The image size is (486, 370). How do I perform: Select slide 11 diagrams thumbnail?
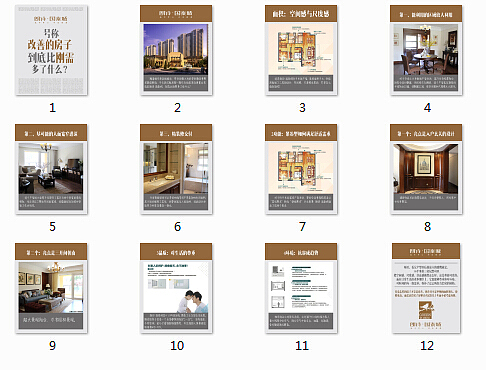tap(301, 288)
